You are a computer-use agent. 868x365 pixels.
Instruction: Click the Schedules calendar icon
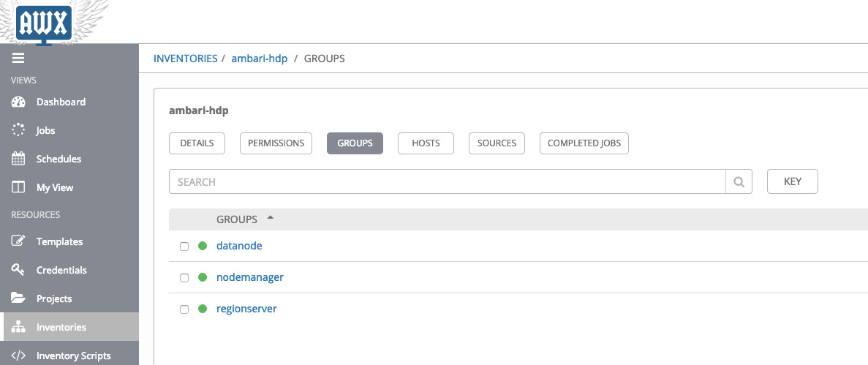coord(18,159)
